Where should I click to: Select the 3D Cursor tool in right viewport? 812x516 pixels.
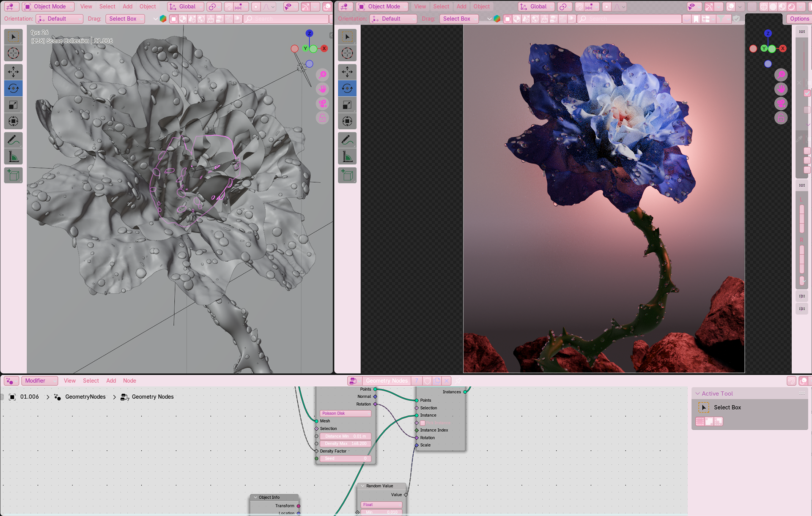click(x=347, y=53)
